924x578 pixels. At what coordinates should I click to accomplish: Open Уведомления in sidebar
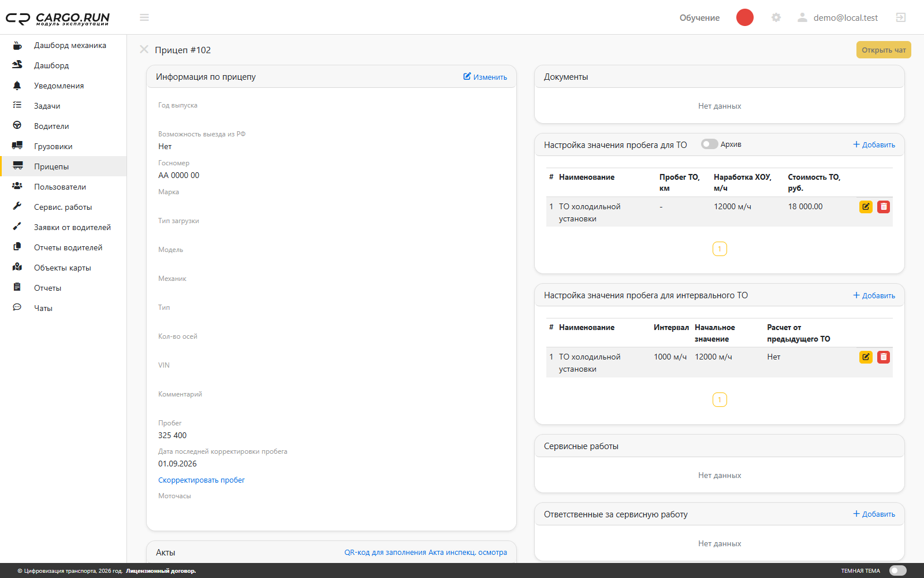tap(64, 86)
